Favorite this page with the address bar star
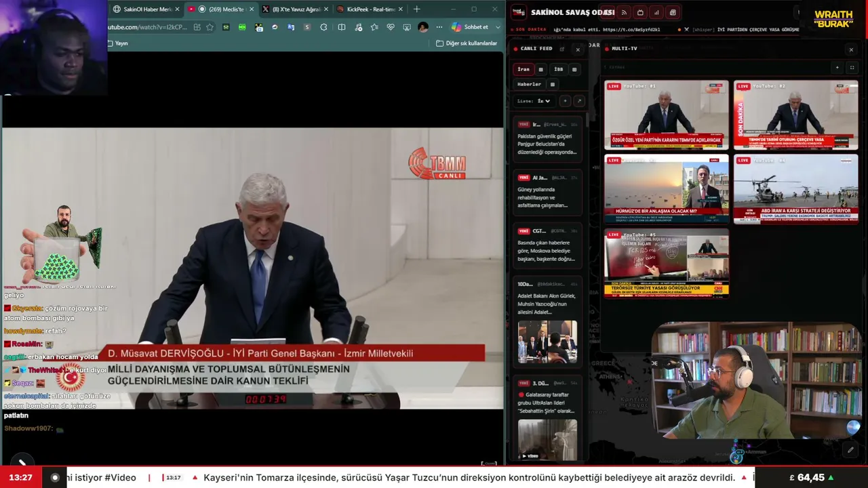This screenshot has height=488, width=868. pos(210,27)
